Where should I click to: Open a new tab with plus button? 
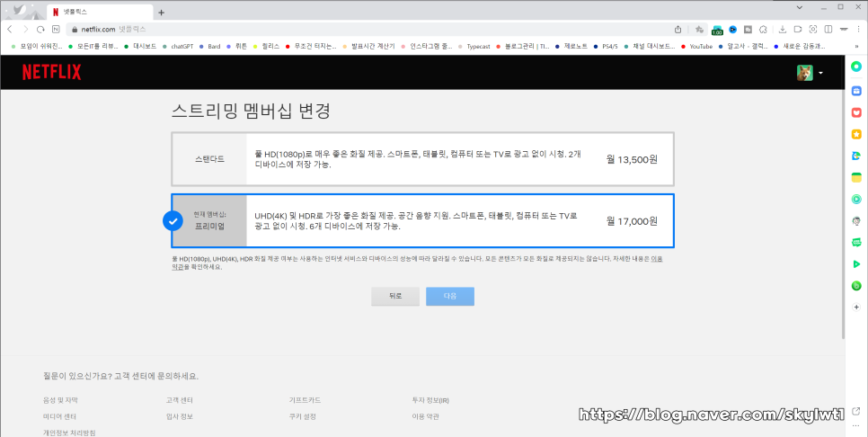161,13
